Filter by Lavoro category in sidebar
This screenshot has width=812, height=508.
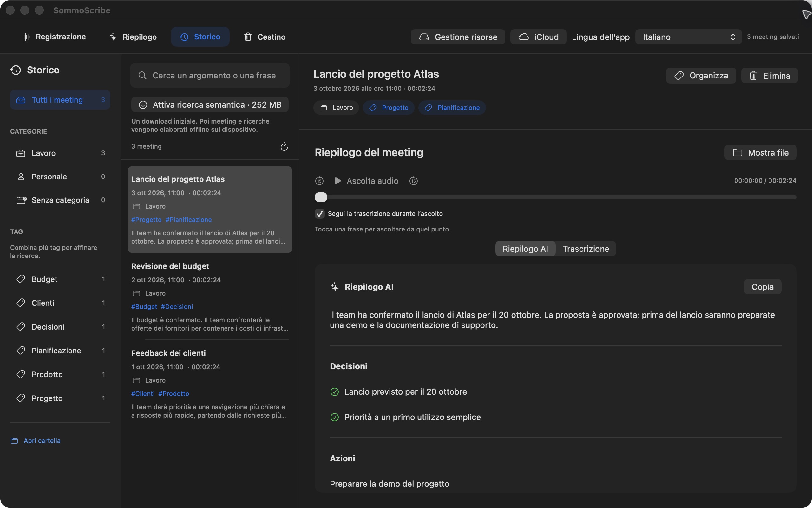(60, 153)
